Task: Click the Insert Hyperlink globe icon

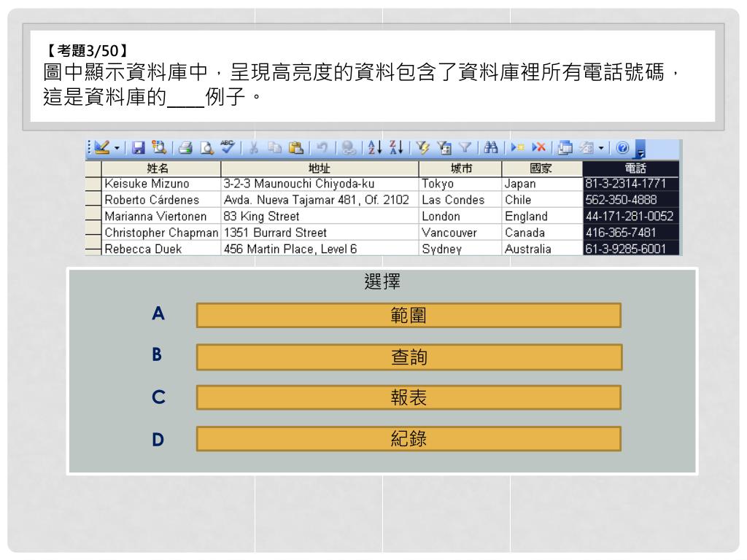Action: [349, 148]
